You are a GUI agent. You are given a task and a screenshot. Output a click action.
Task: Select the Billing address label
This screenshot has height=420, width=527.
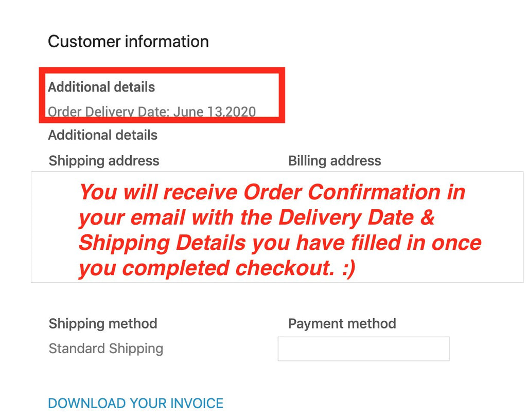pos(335,160)
